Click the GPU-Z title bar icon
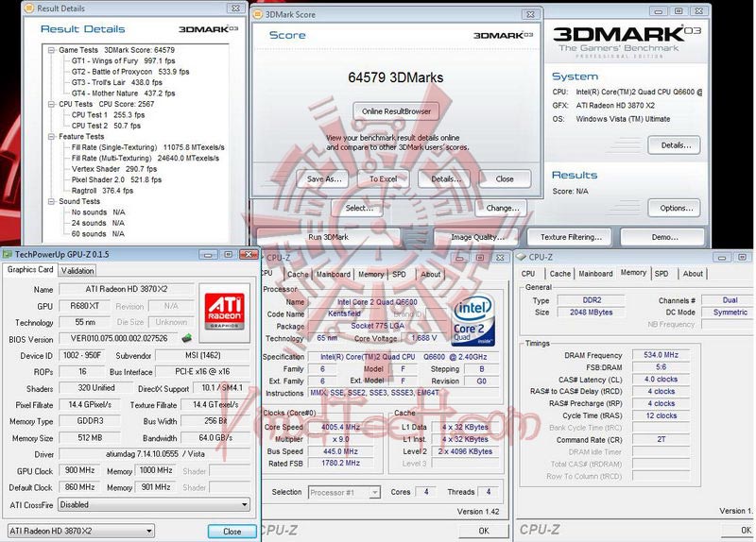Viewport: 756px width, 542px height. point(8,254)
